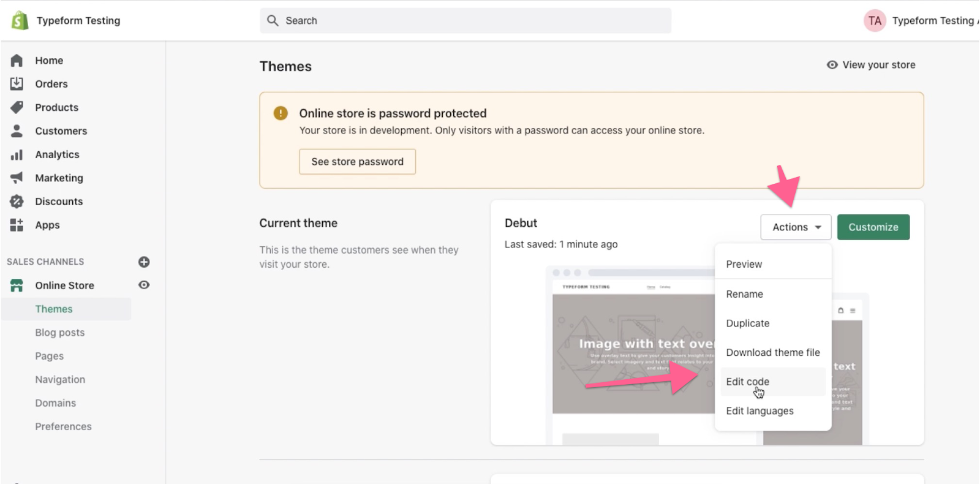This screenshot has width=980, height=484.
Task: View the online store via the sidebar eye icon
Action: pyautogui.click(x=144, y=285)
